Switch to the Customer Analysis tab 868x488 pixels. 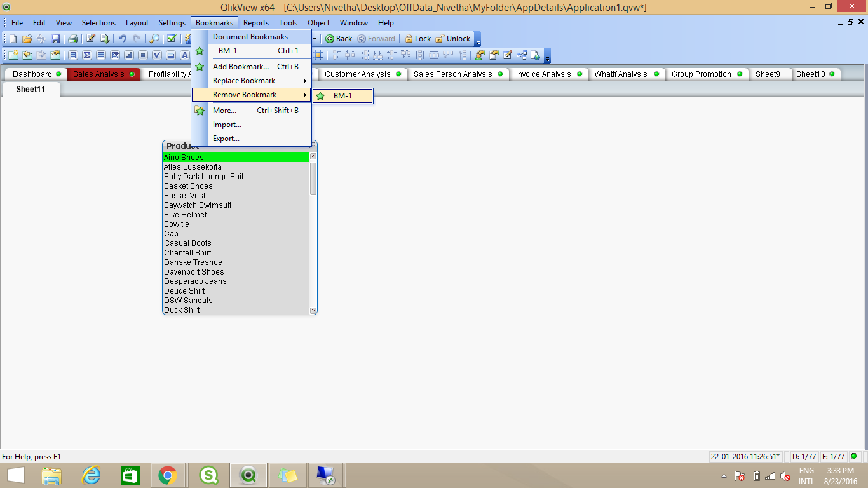click(x=363, y=74)
